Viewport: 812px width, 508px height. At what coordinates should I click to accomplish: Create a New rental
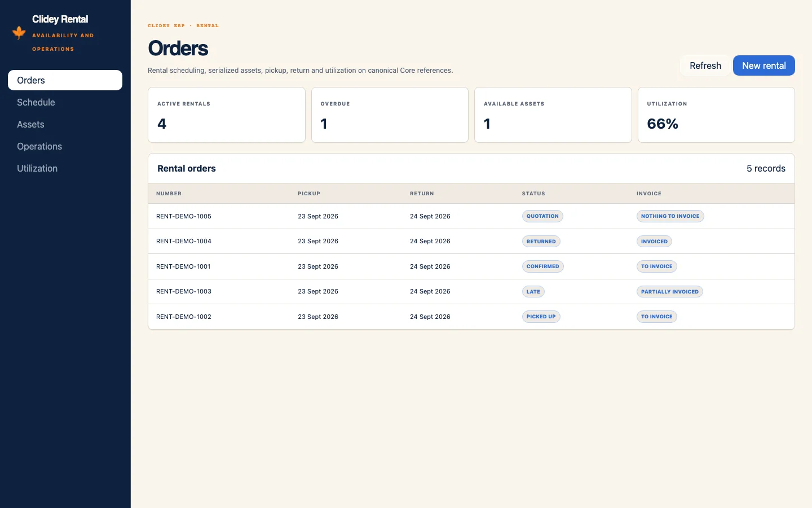click(x=764, y=65)
